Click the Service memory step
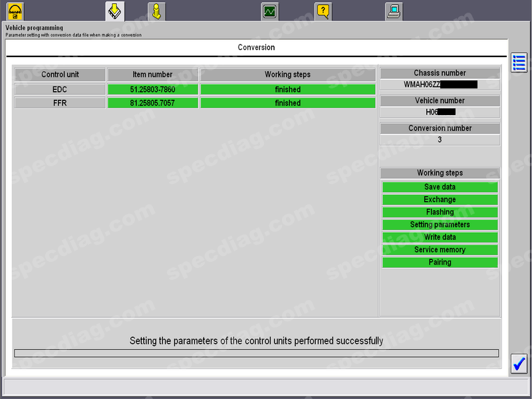Screen dimensions: 532x399 [x=440, y=250]
